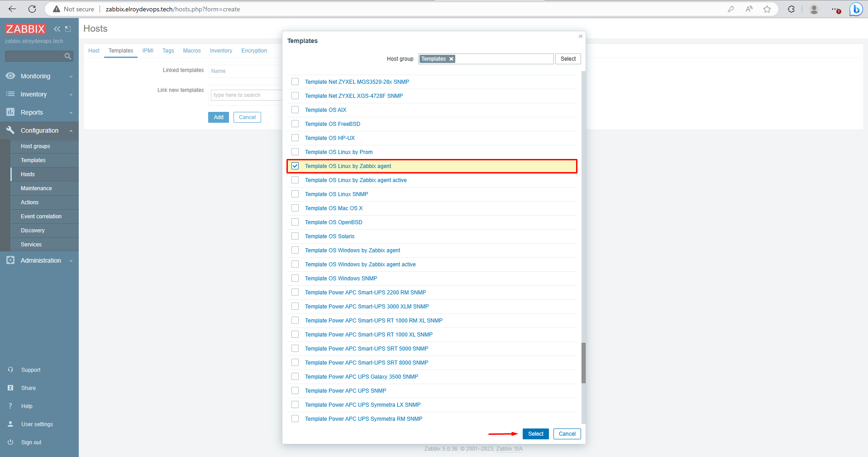Check Template OS Linux SNMP checkbox
Screen dimensions: 868x457
pos(295,194)
